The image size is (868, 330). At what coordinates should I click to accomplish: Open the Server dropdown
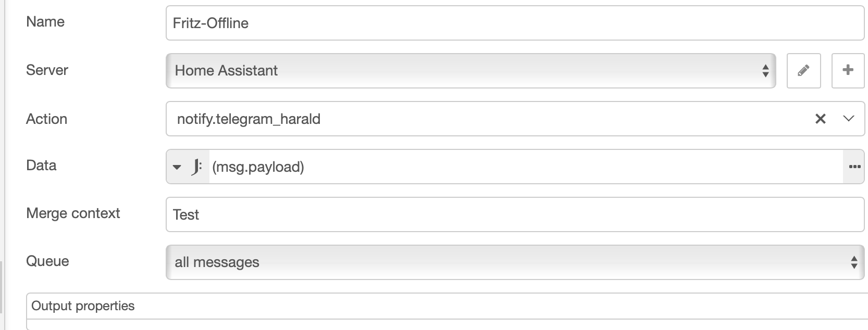coord(470,71)
